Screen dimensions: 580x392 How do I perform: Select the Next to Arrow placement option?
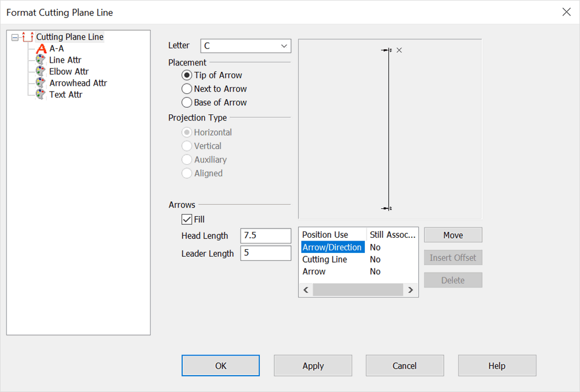coord(187,89)
